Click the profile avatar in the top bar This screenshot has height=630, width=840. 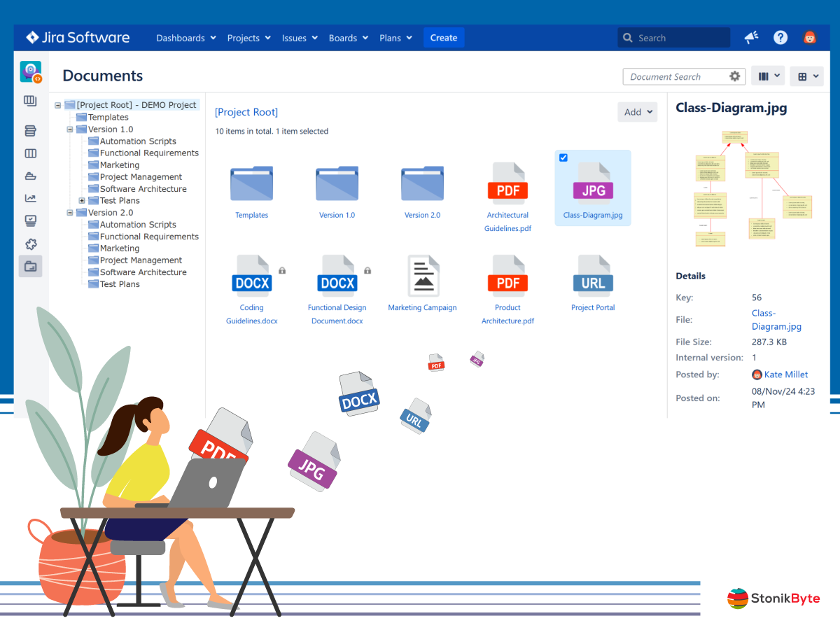810,37
